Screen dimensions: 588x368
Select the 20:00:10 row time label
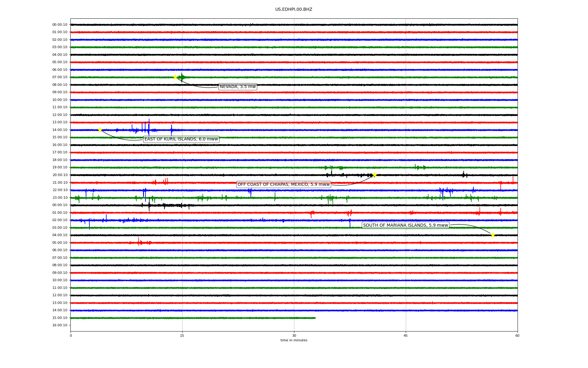[x=60, y=175]
